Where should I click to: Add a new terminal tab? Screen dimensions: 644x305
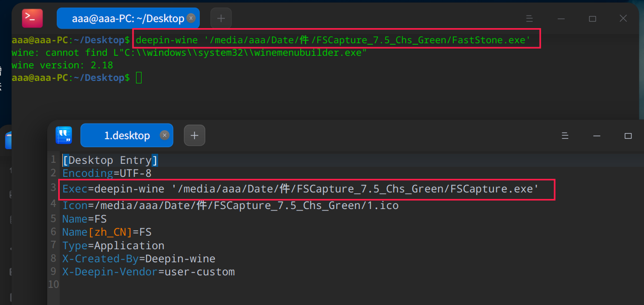[221, 18]
